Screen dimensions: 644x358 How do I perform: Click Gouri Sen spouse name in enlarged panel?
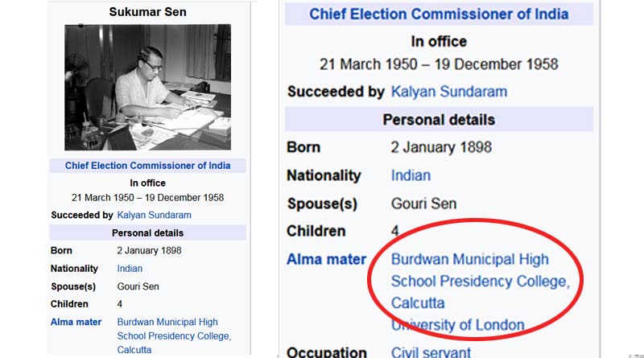point(423,204)
